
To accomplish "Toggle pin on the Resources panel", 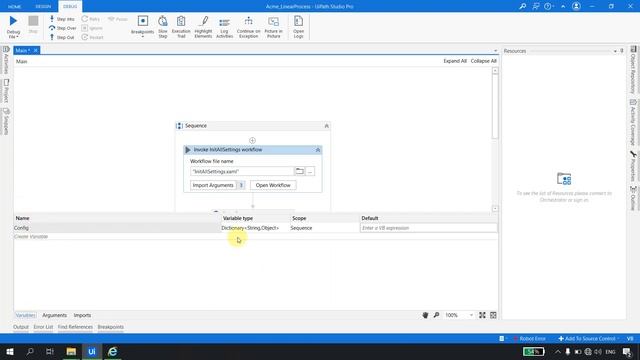I will click(622, 51).
